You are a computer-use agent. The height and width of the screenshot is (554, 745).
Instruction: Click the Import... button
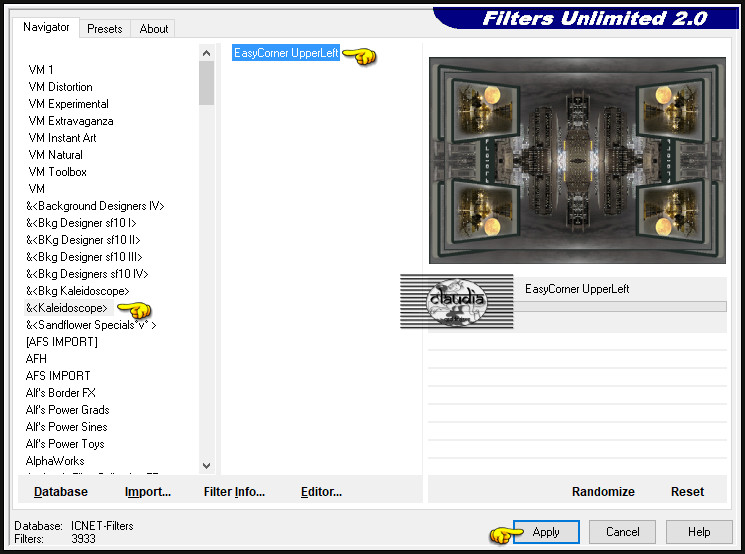pos(148,492)
